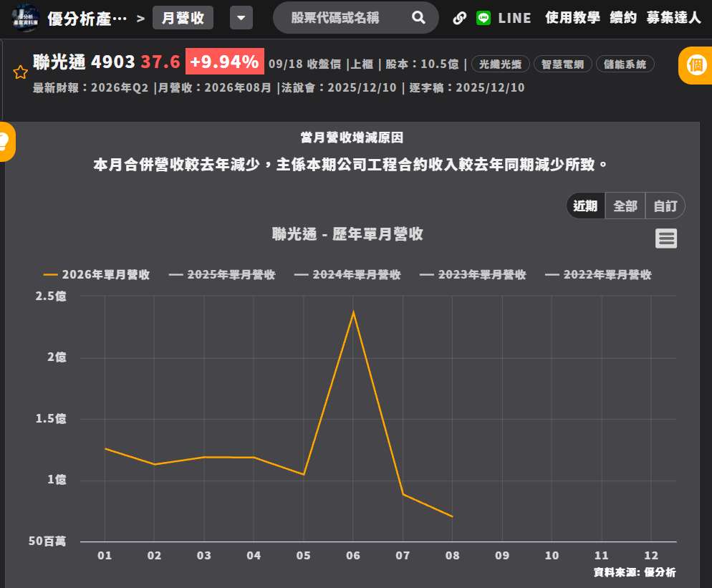
Task: Click the search magnifier icon
Action: coord(418,18)
